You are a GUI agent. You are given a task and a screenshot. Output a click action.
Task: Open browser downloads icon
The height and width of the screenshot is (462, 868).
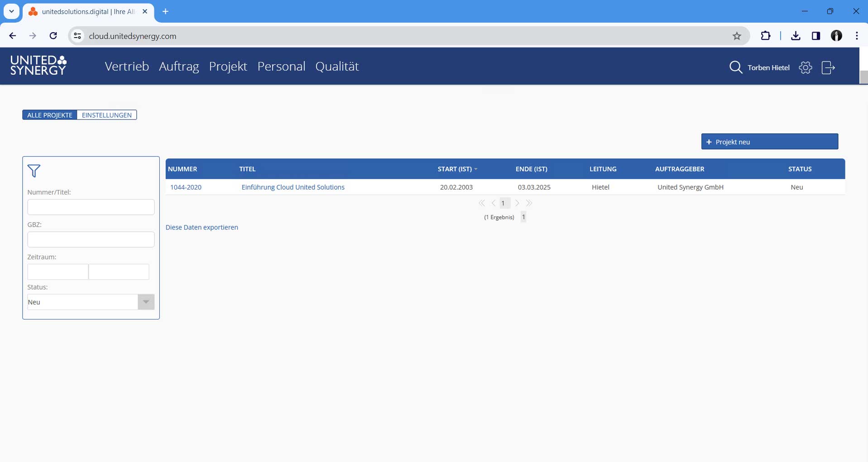[x=796, y=36]
